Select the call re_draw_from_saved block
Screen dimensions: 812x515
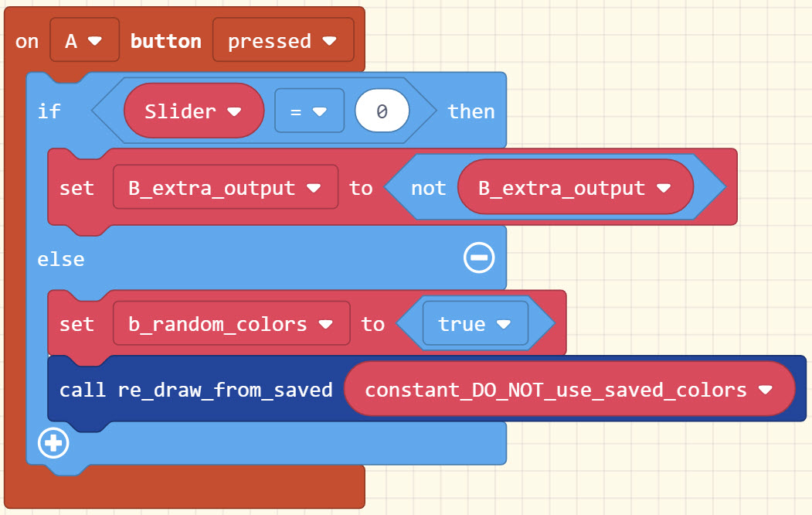[192, 390]
